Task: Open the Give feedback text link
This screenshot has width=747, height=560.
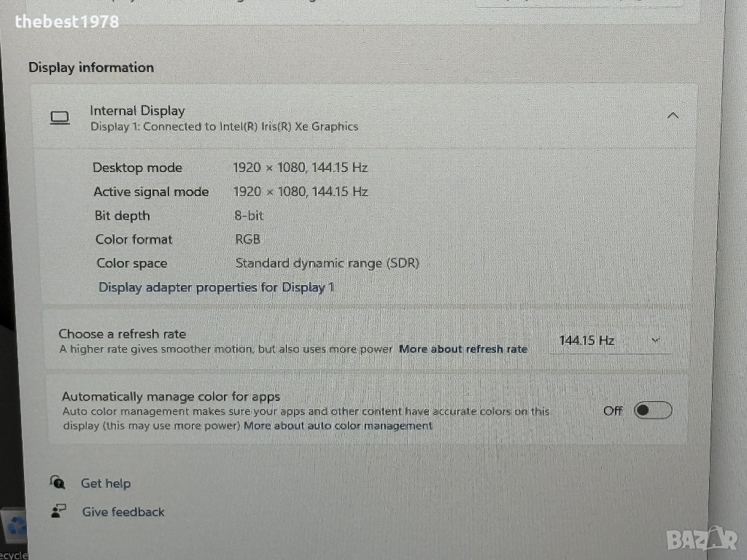Action: [123, 512]
